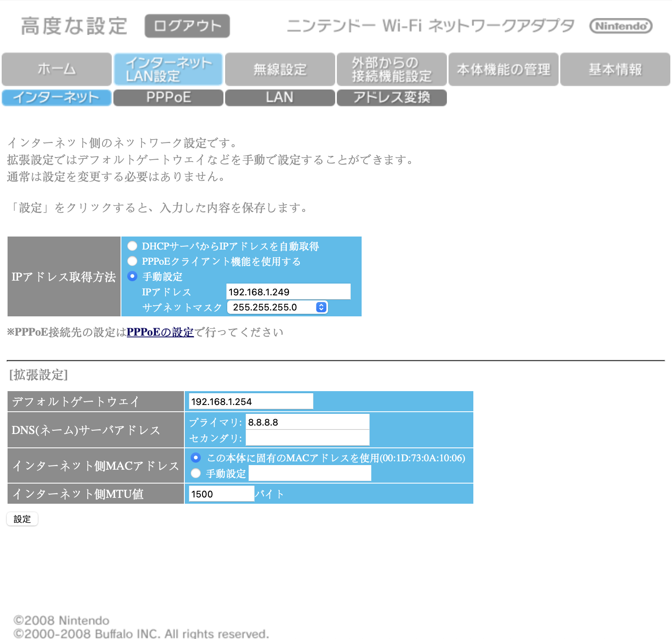Select DHCPサーバからIPアドレスを自動取得 radio option
672x639 pixels.
click(x=132, y=246)
